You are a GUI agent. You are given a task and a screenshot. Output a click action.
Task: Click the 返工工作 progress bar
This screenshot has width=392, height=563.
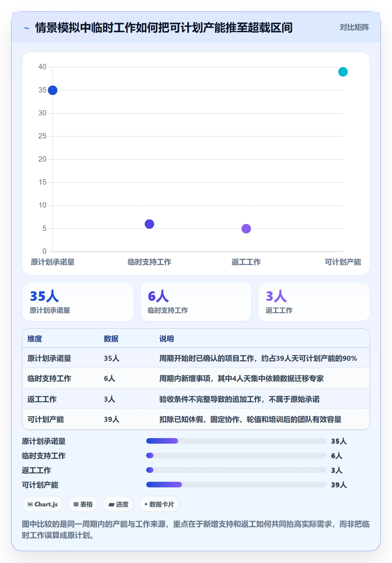point(236,470)
